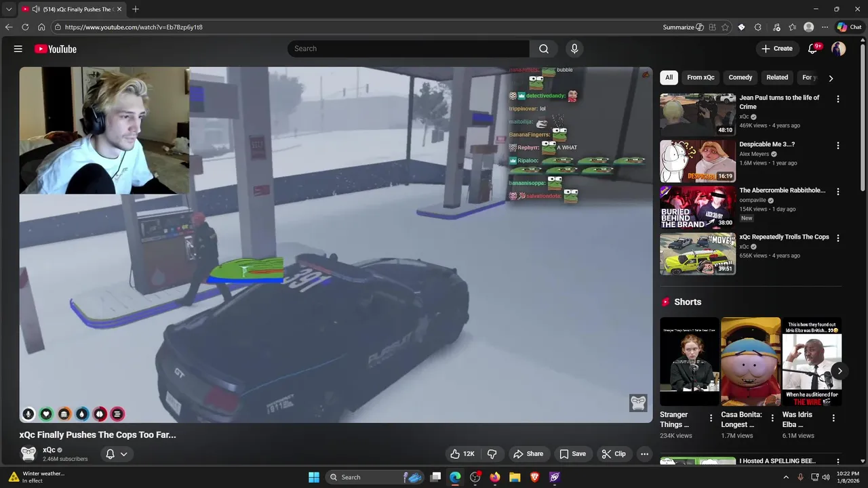Show hidden system tray icons
Viewport: 868px width, 488px height.
point(786,477)
